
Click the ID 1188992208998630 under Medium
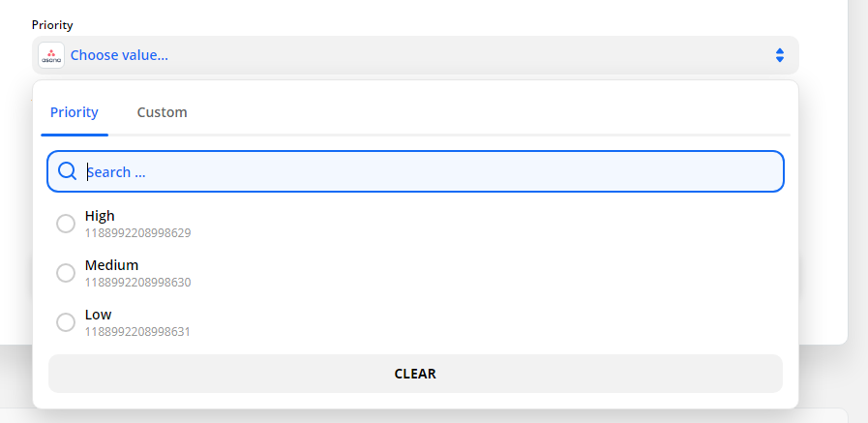137,282
